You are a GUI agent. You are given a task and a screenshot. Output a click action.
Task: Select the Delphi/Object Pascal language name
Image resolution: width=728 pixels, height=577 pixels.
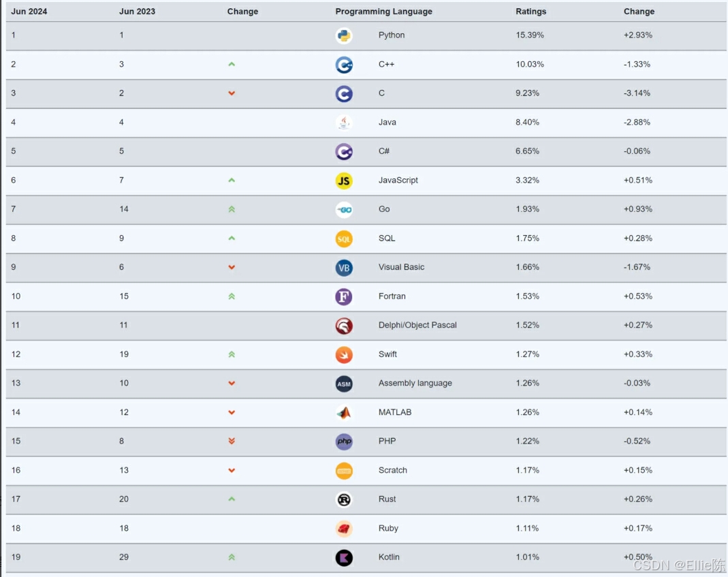click(417, 325)
